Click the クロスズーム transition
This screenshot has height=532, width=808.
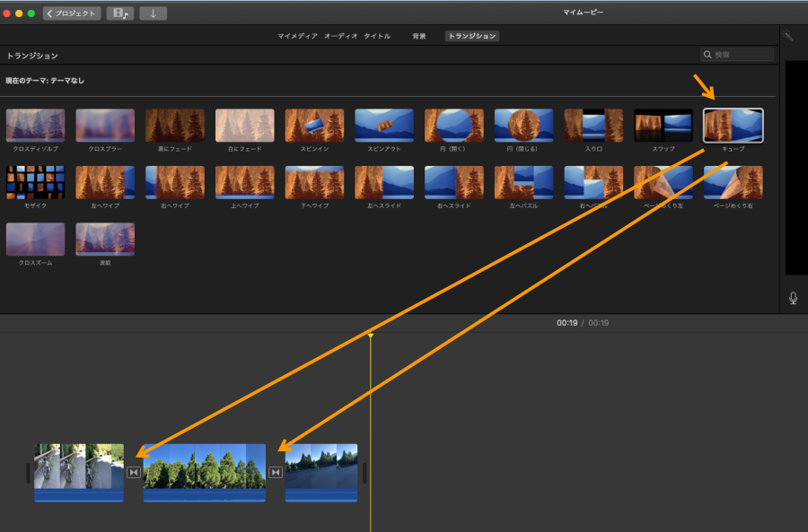(36, 240)
